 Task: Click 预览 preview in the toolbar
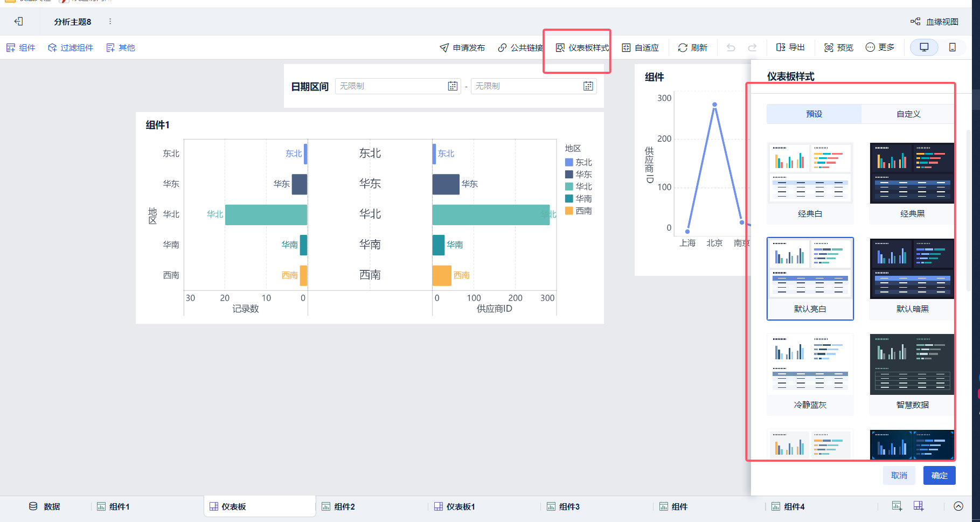(839, 47)
